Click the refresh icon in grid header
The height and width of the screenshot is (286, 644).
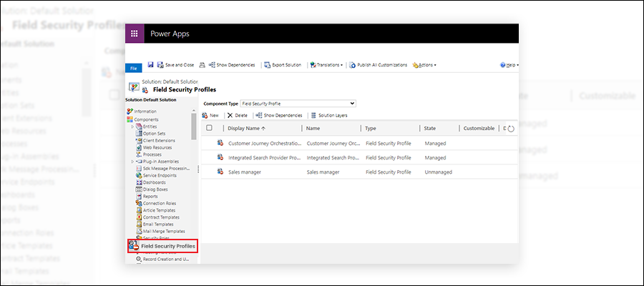tap(511, 129)
